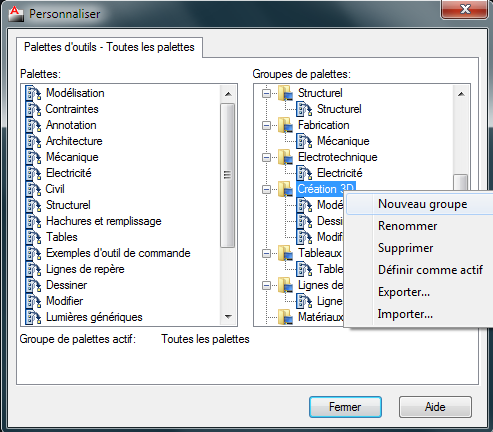
Task: Collapse the Création 3D palette group
Action: click(266, 189)
